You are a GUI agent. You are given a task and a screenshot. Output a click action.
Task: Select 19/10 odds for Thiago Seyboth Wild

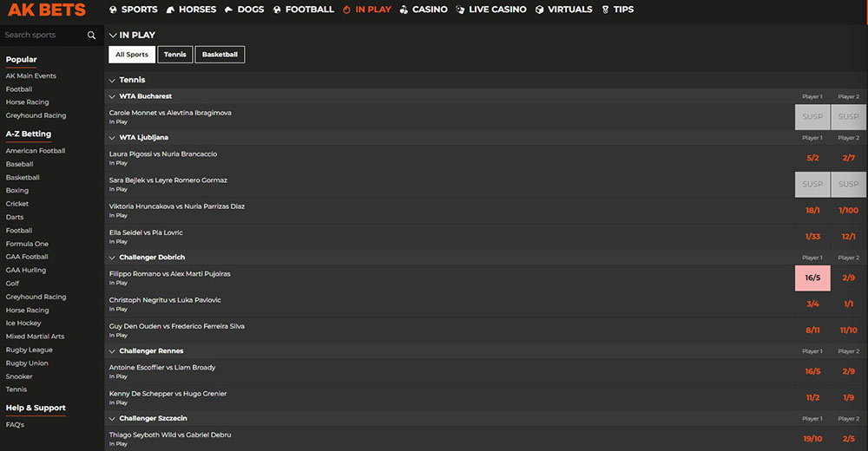(812, 439)
